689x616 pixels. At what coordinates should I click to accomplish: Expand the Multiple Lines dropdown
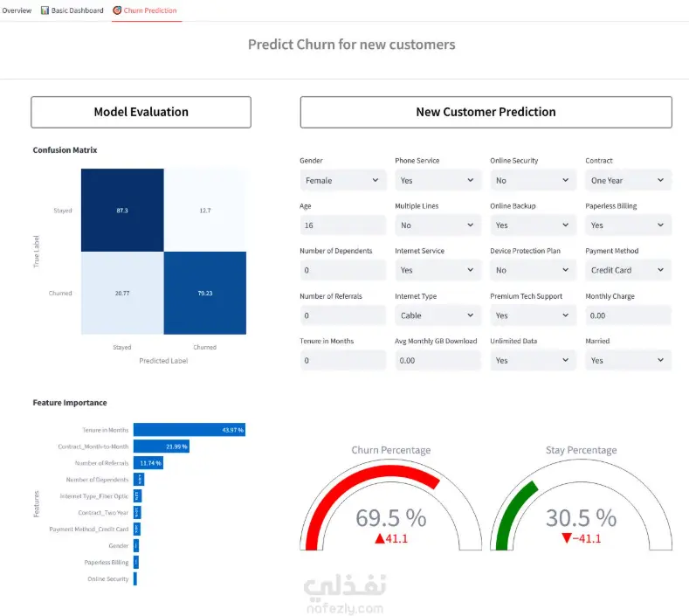click(x=438, y=225)
